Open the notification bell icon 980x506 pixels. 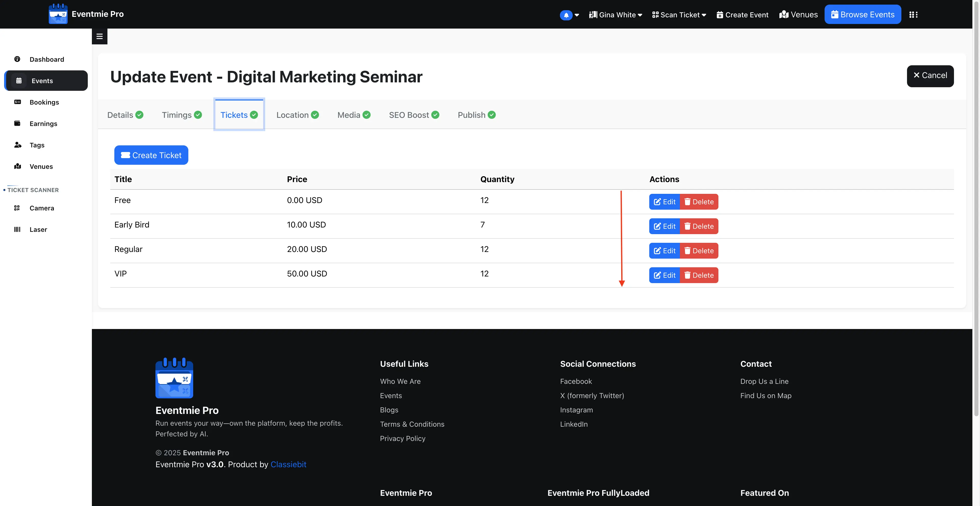(566, 15)
